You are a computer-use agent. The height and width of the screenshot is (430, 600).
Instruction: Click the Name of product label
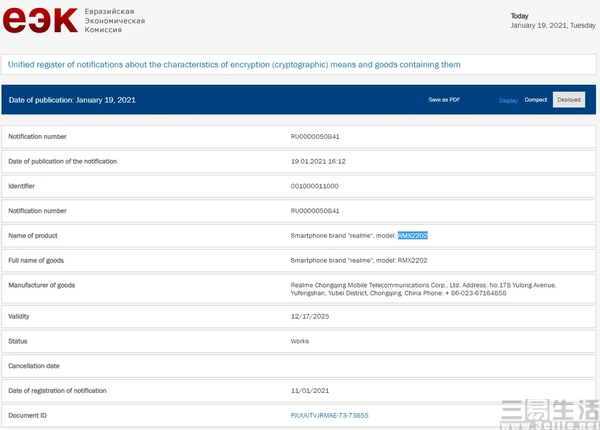click(x=33, y=236)
